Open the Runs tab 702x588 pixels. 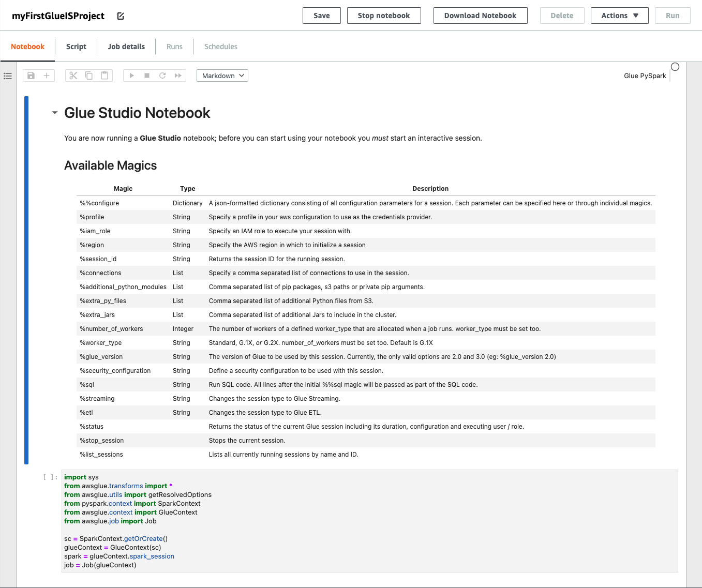(x=174, y=47)
